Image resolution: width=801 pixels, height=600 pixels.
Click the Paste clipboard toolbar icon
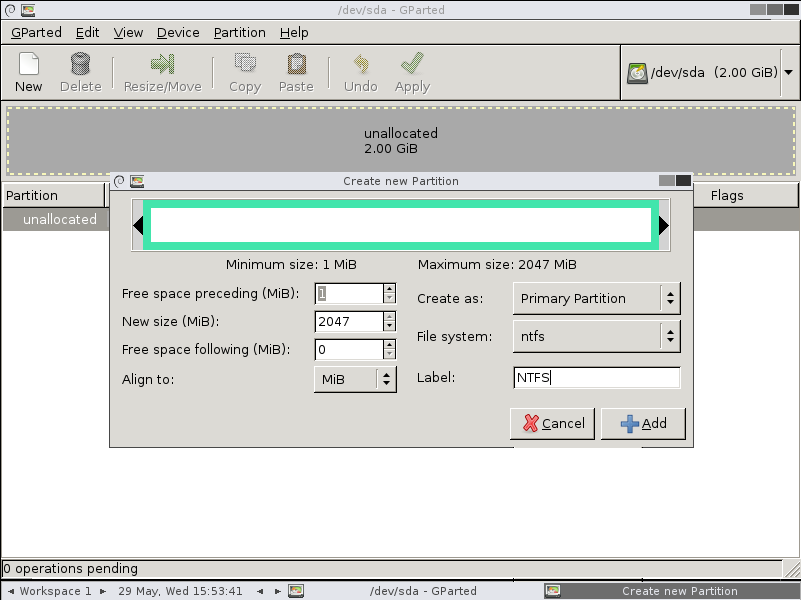click(x=296, y=64)
